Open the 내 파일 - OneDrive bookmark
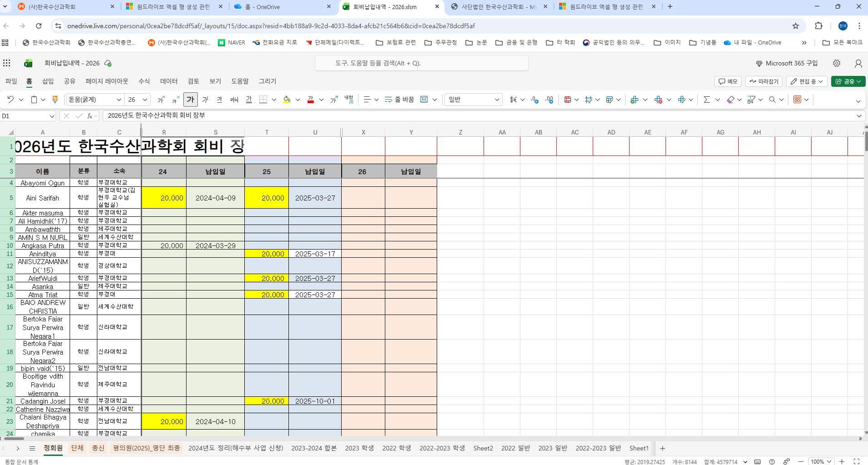Image resolution: width=868 pixels, height=465 pixels. click(752, 43)
